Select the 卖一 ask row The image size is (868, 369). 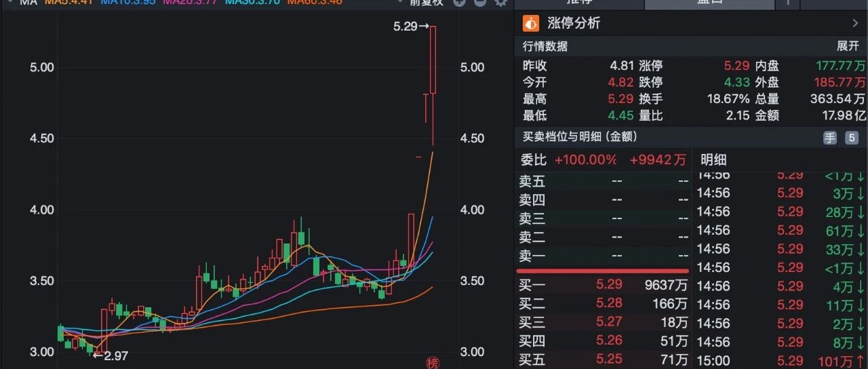point(604,256)
